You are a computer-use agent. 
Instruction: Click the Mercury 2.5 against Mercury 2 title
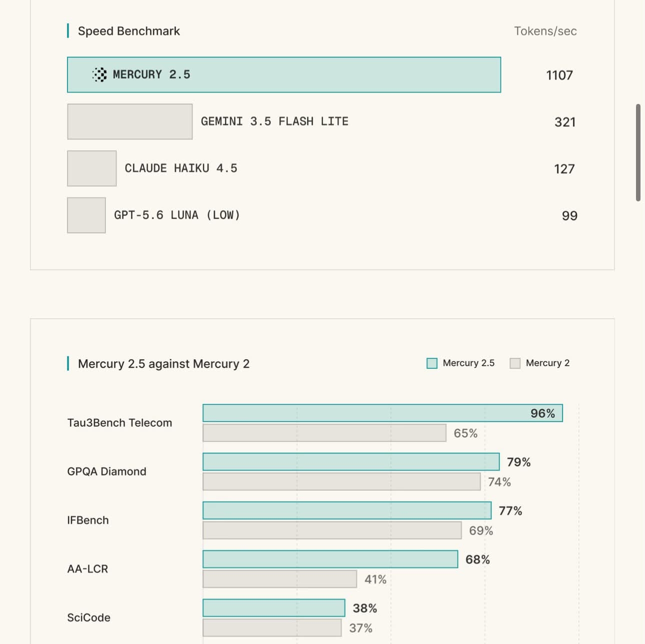point(163,364)
